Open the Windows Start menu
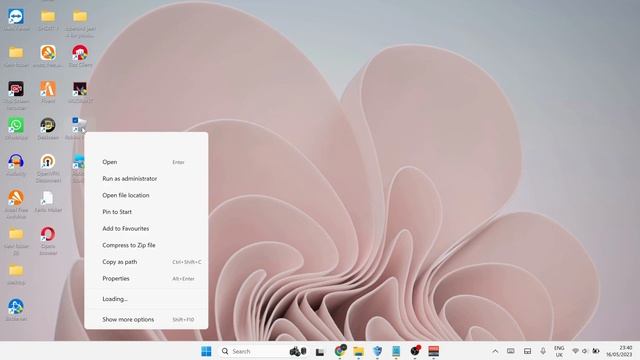 point(207,351)
